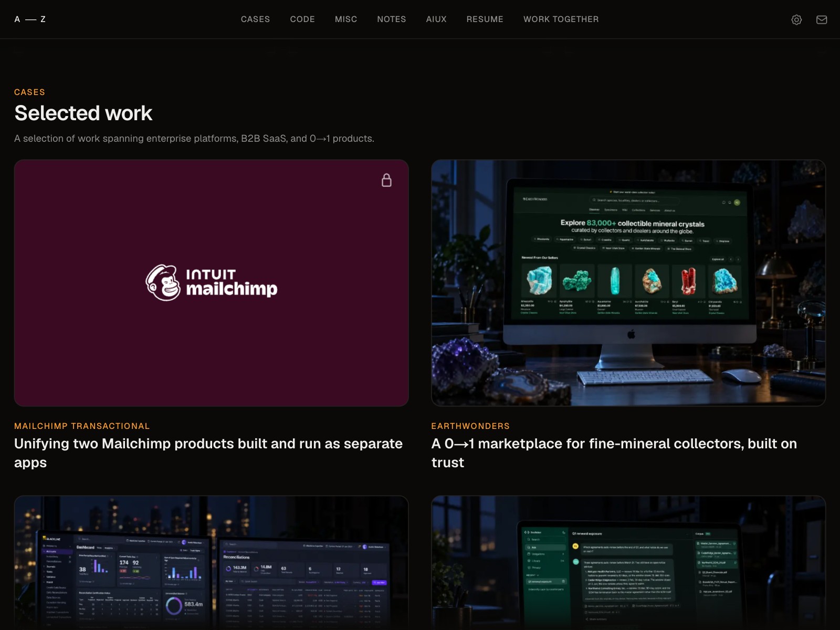Viewport: 840px width, 630px height.
Task: Click the mail envelope icon
Action: [822, 19]
